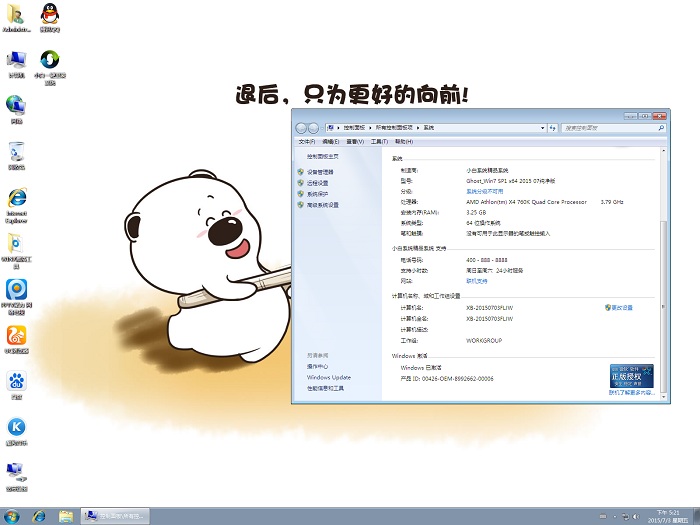Open the 工具(T) menu

379,142
